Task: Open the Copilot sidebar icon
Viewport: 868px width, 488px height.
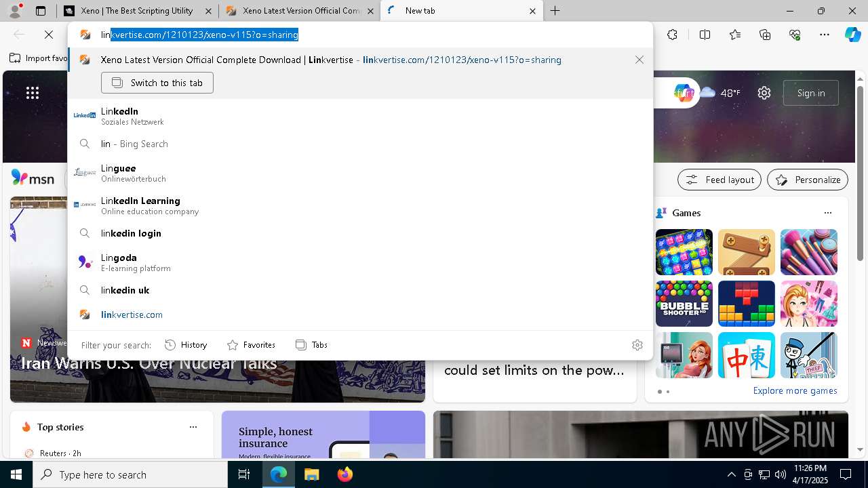Action: [x=852, y=35]
